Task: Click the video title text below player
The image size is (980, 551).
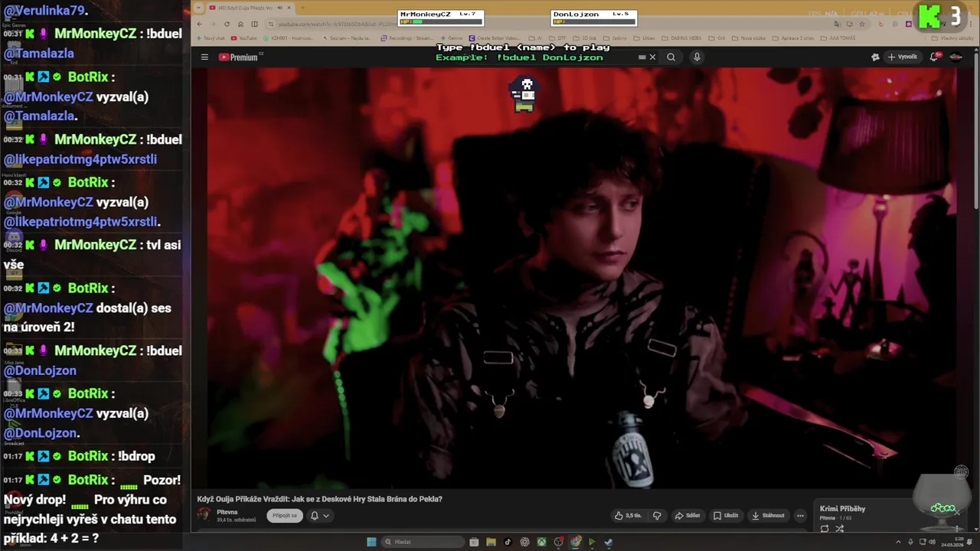Action: [319, 499]
